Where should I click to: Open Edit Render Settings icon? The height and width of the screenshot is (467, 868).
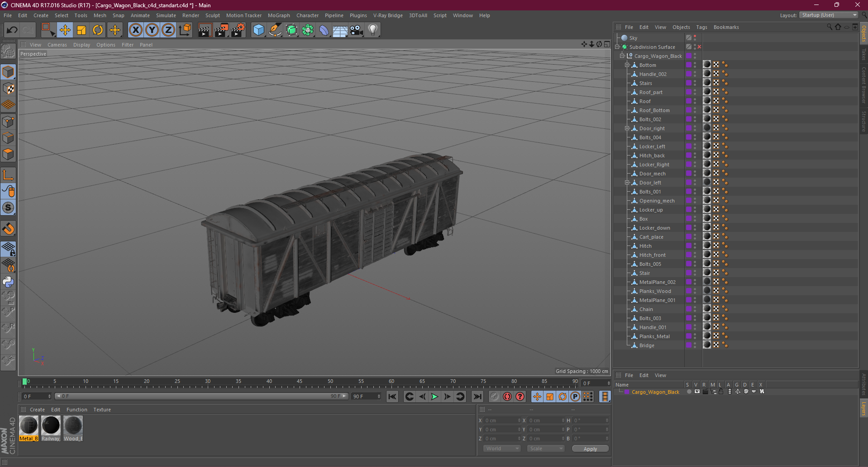coord(238,30)
